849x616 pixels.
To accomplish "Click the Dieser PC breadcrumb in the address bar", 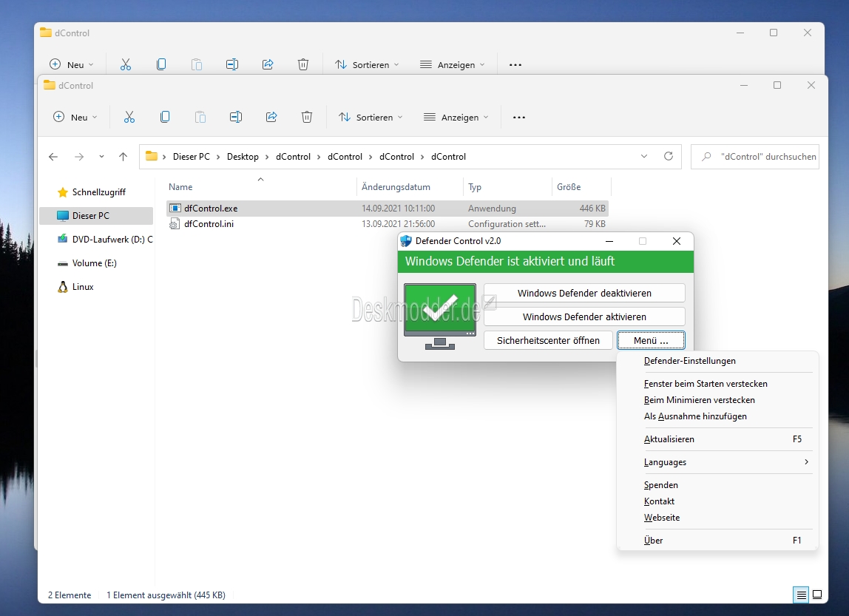I will click(x=191, y=157).
